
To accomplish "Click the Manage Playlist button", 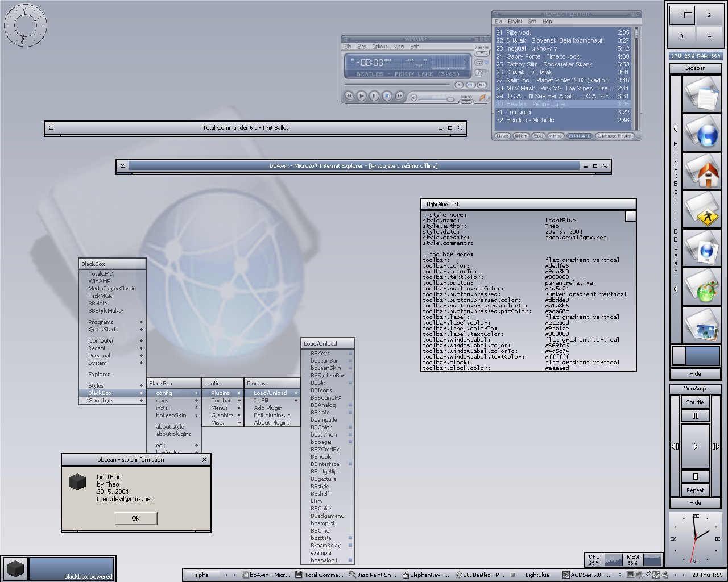I will (615, 136).
